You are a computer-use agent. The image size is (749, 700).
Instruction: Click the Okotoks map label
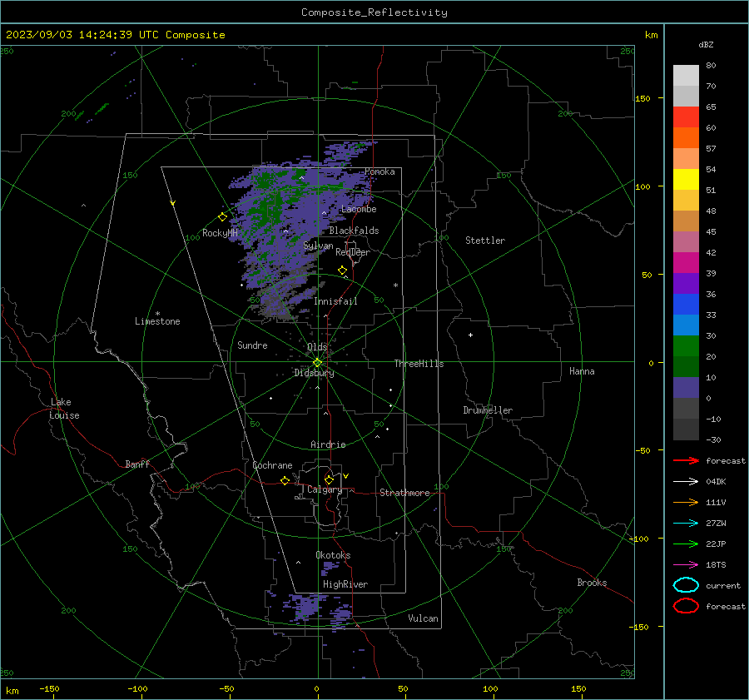[x=333, y=555]
